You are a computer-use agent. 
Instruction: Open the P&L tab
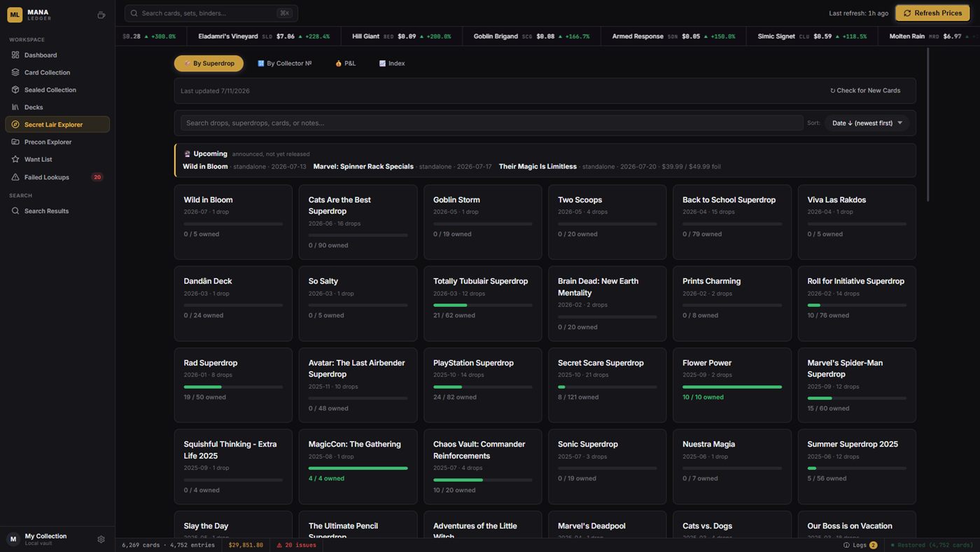pyautogui.click(x=345, y=64)
